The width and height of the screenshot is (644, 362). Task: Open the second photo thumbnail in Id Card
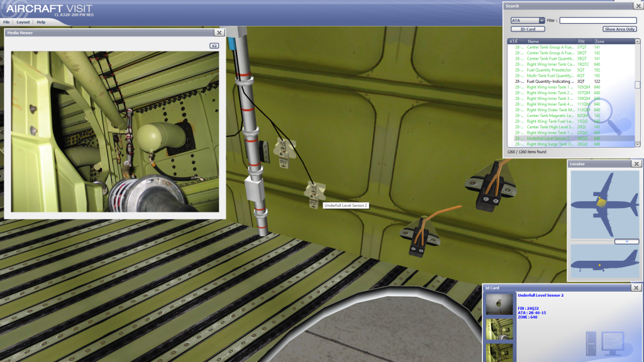click(x=499, y=329)
